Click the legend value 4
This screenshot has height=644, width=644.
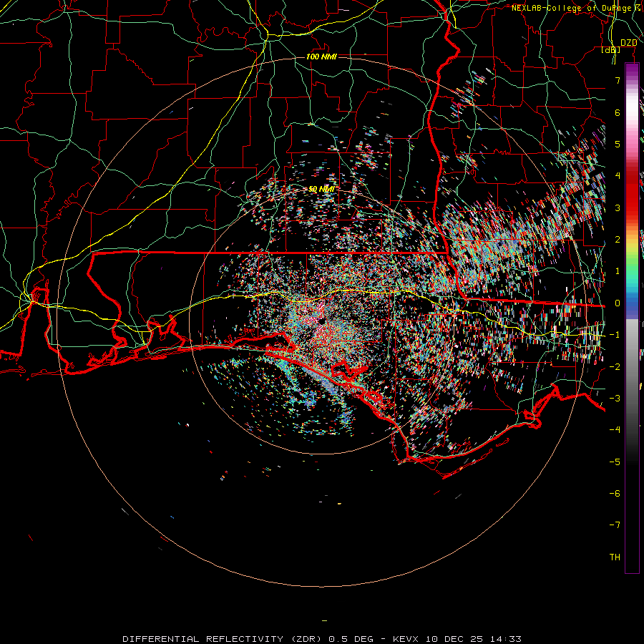pos(618,176)
